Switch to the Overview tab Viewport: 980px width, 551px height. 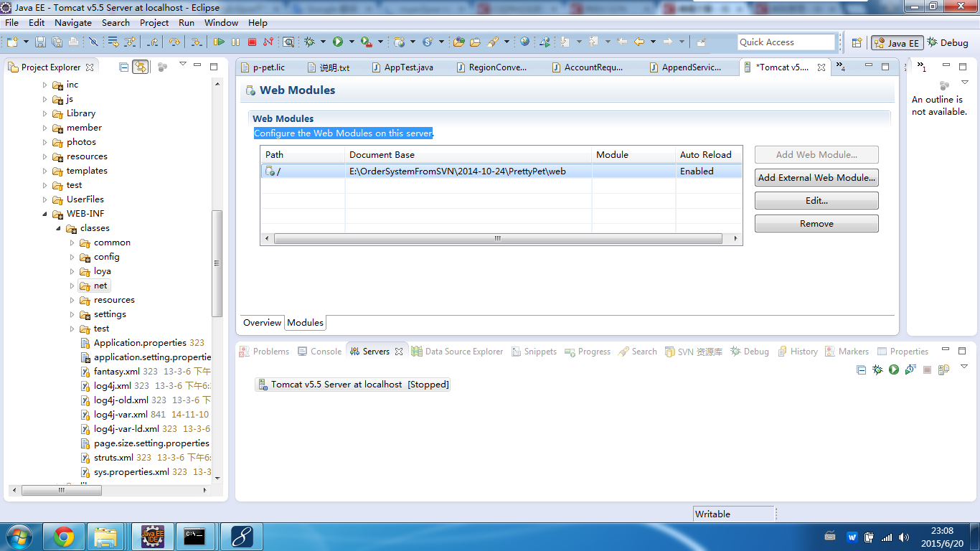click(x=262, y=323)
